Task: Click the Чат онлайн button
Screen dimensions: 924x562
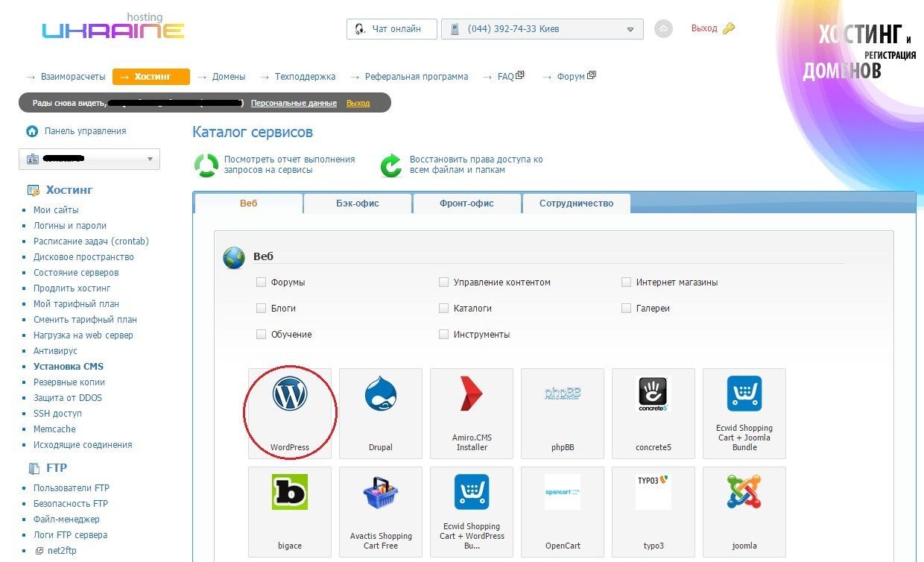Action: click(392, 29)
